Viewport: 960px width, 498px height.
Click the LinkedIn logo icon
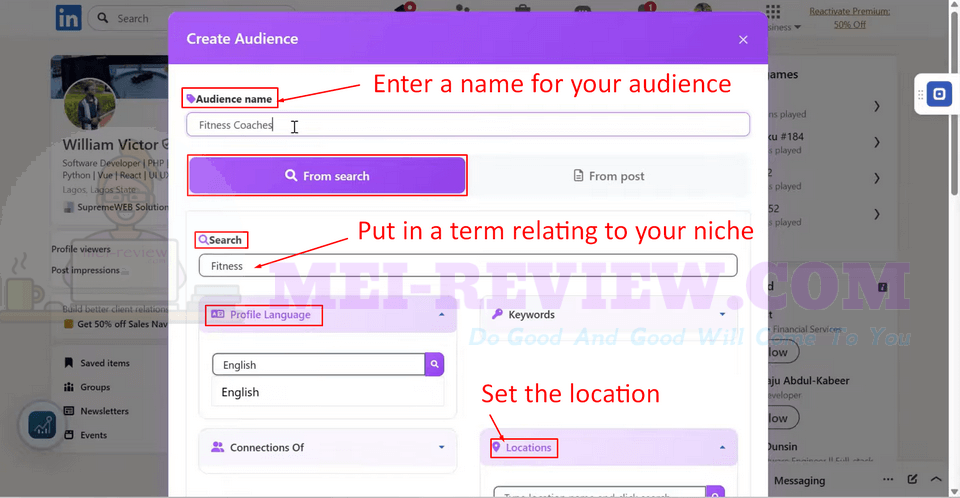(68, 18)
